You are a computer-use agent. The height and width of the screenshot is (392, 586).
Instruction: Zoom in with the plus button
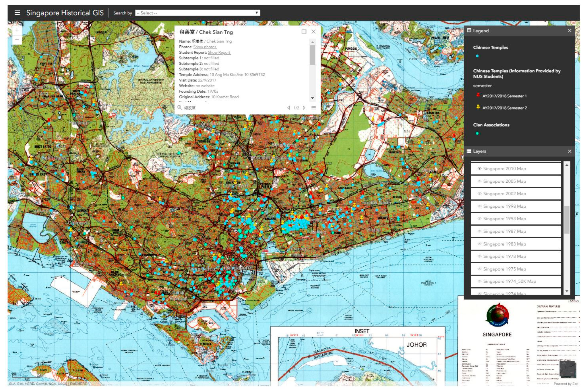17,30
